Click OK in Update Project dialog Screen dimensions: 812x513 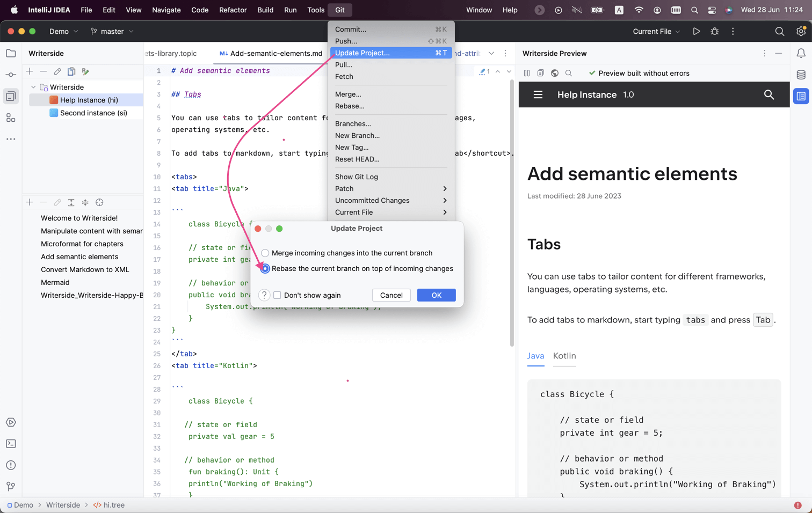coord(436,295)
